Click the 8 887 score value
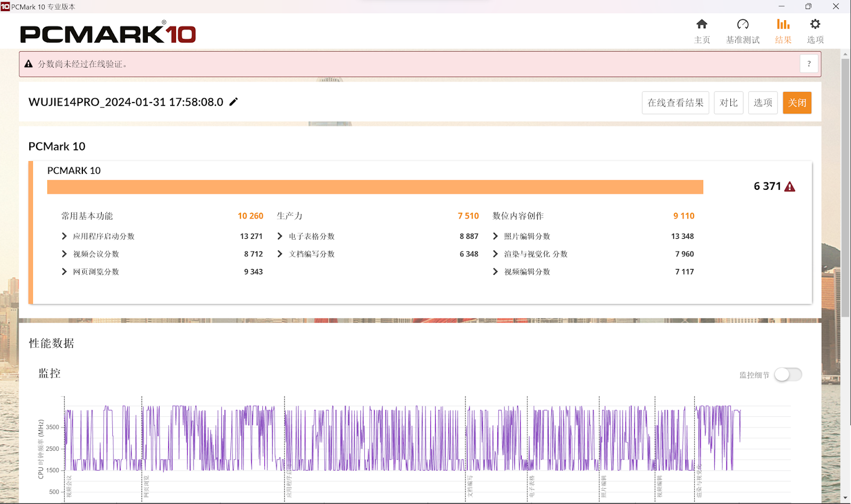This screenshot has height=504, width=851. 469,236
